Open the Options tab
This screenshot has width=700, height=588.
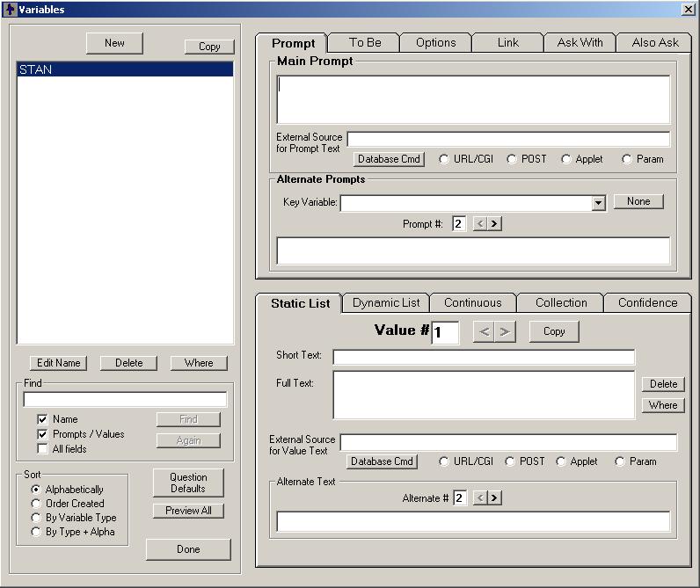tap(435, 43)
